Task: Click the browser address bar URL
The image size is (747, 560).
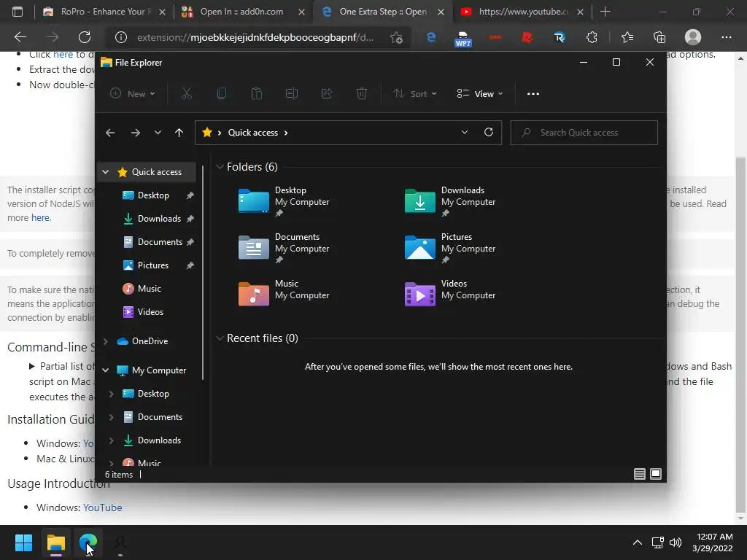Action: pos(255,37)
